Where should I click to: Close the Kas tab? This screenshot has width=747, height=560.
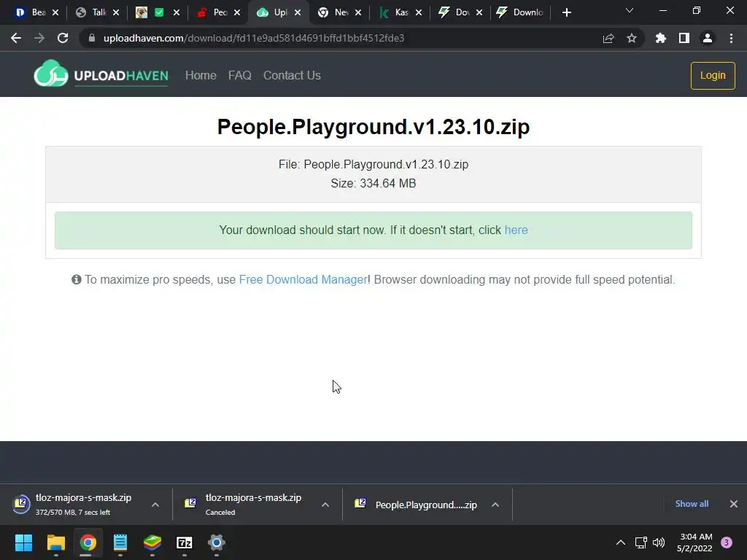click(419, 12)
